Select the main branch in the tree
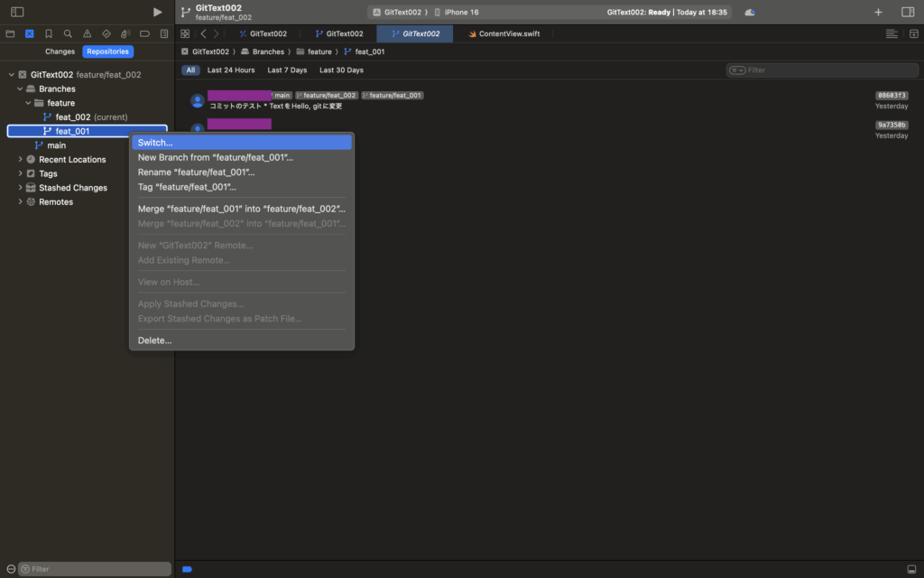Screen dimensions: 924x578 (x=88, y=145)
